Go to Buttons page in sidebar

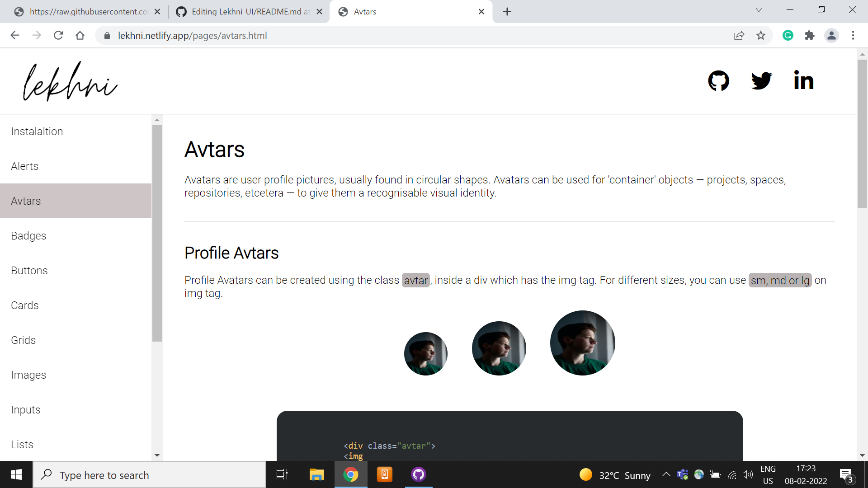tap(29, 271)
